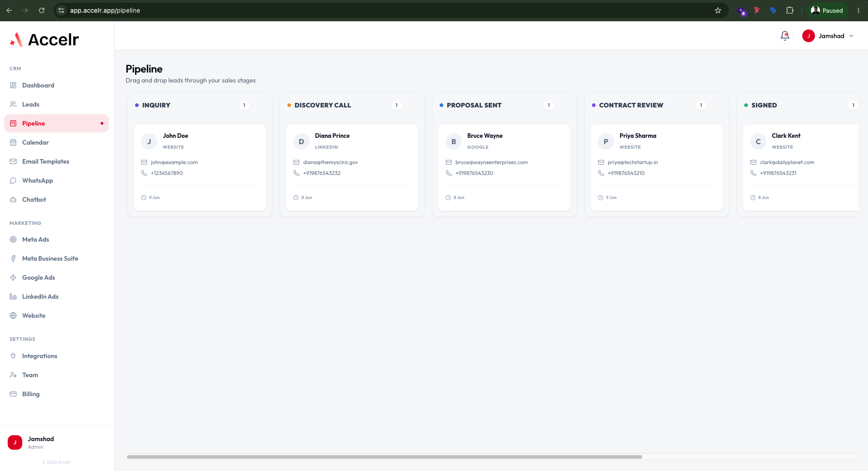
Task: Click Diana Prince's D avatar
Action: (301, 141)
